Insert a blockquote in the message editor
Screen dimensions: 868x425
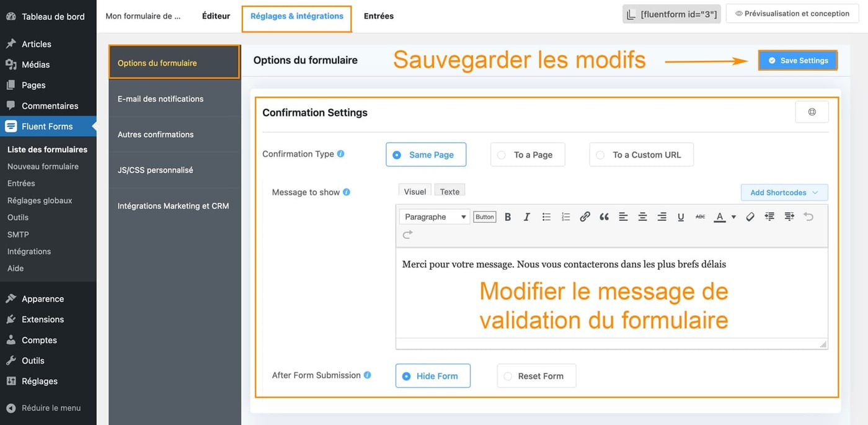tap(603, 217)
